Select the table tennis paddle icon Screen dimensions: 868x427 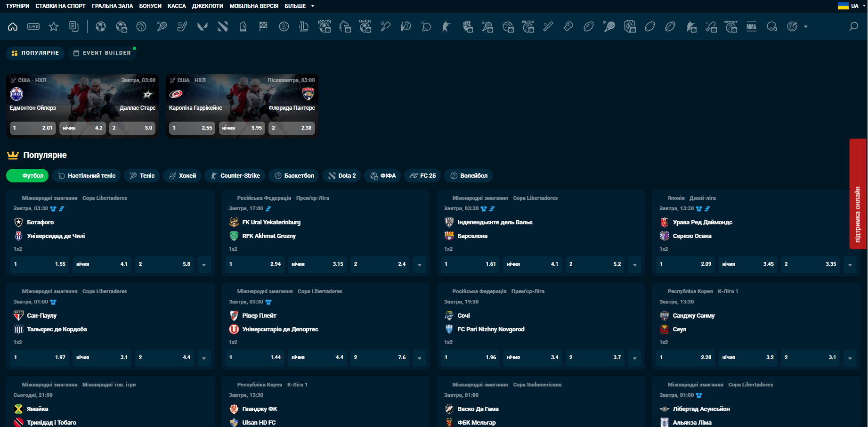click(x=426, y=26)
